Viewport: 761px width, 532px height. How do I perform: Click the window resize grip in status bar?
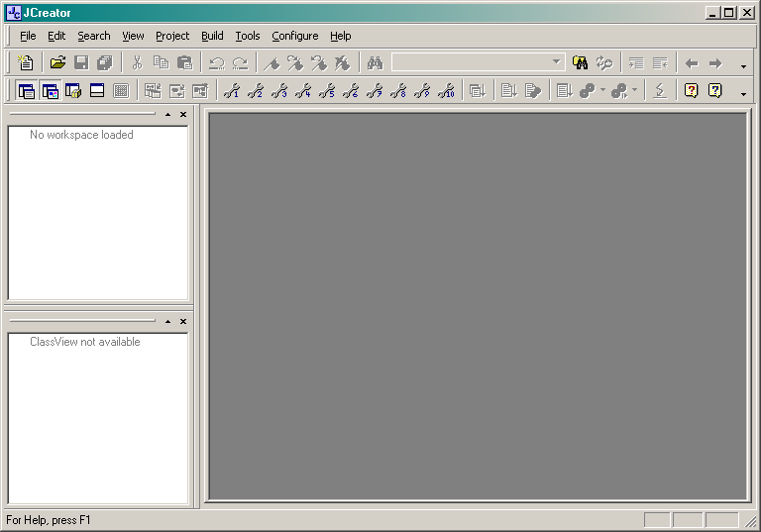[750, 521]
